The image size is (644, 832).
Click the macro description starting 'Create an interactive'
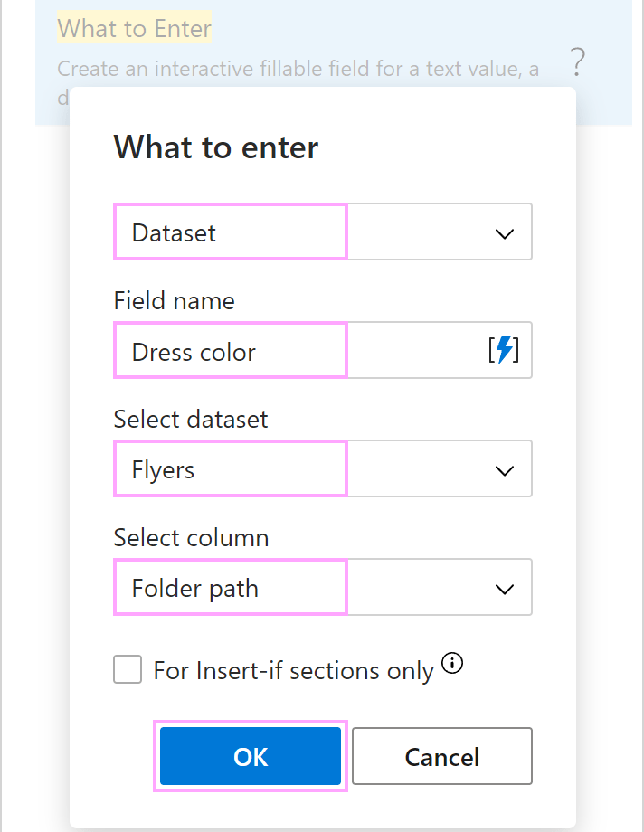click(298, 69)
